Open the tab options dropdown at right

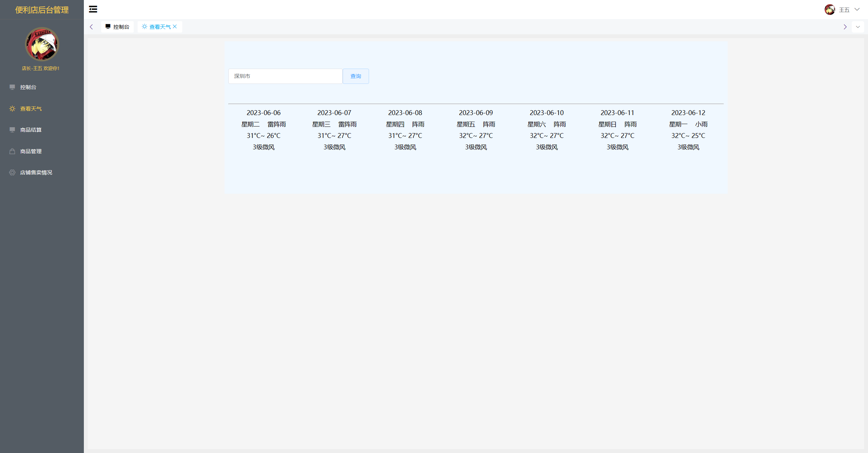[x=858, y=27]
